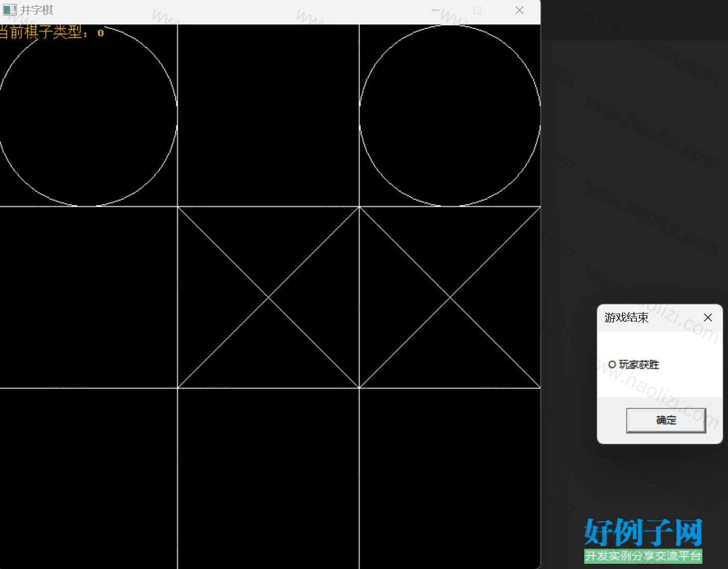Viewport: 728px width, 569px height.
Task: Click the empty bottom-right board cell
Action: (x=450, y=479)
